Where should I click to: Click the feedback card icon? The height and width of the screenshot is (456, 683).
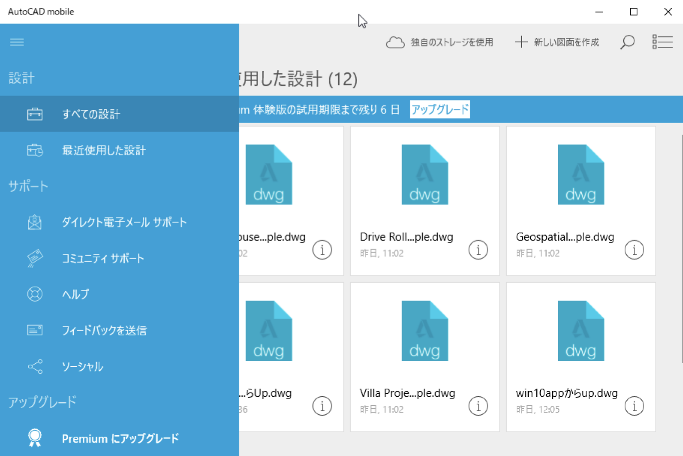coord(35,330)
